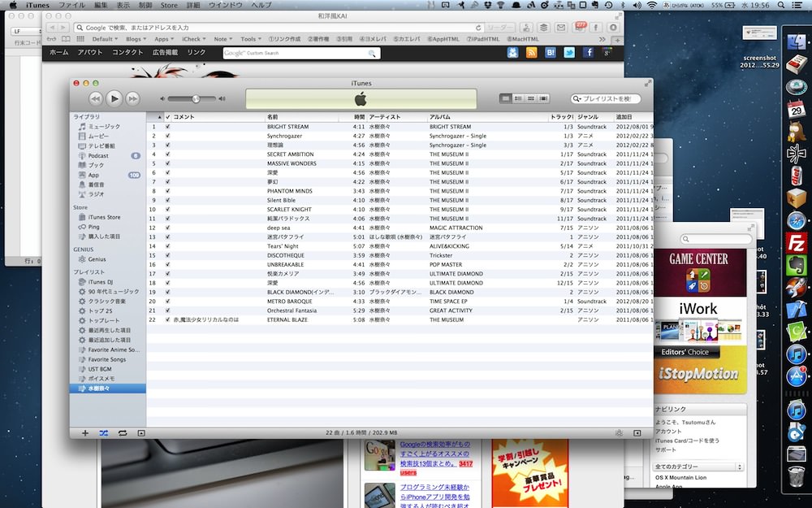Open iTunes Store in sidebar
The image size is (812, 508).
point(104,217)
